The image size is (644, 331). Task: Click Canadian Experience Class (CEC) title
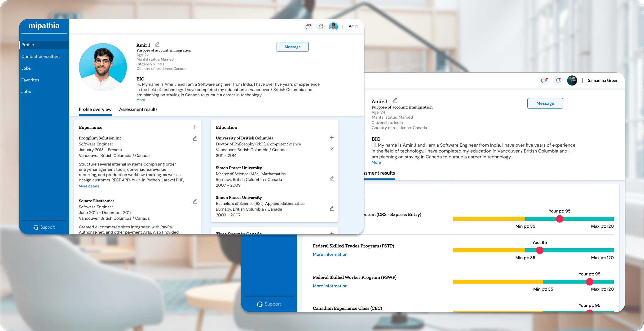pyautogui.click(x=347, y=309)
